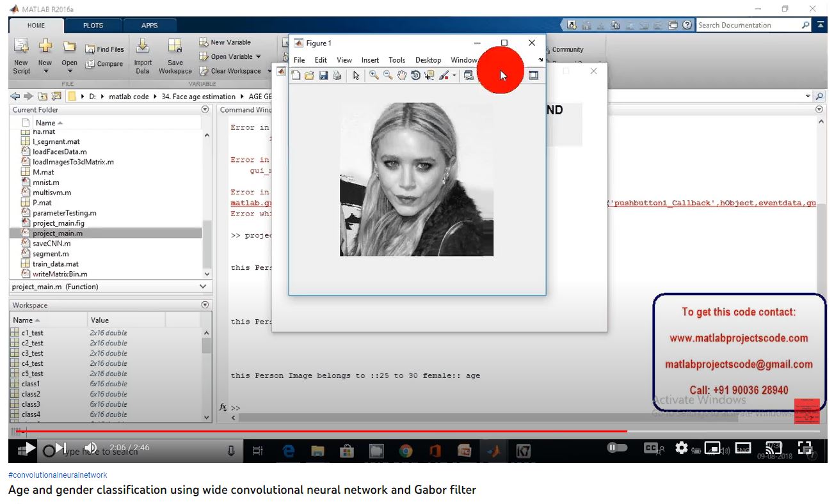Toggle closed captions on the video
The height and width of the screenshot is (504, 834).
(x=651, y=448)
